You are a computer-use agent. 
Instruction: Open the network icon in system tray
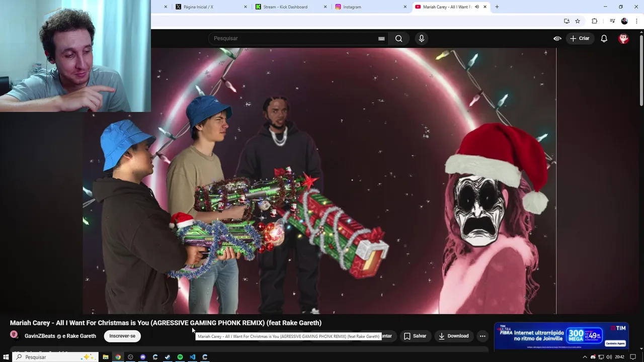pyautogui.click(x=601, y=357)
